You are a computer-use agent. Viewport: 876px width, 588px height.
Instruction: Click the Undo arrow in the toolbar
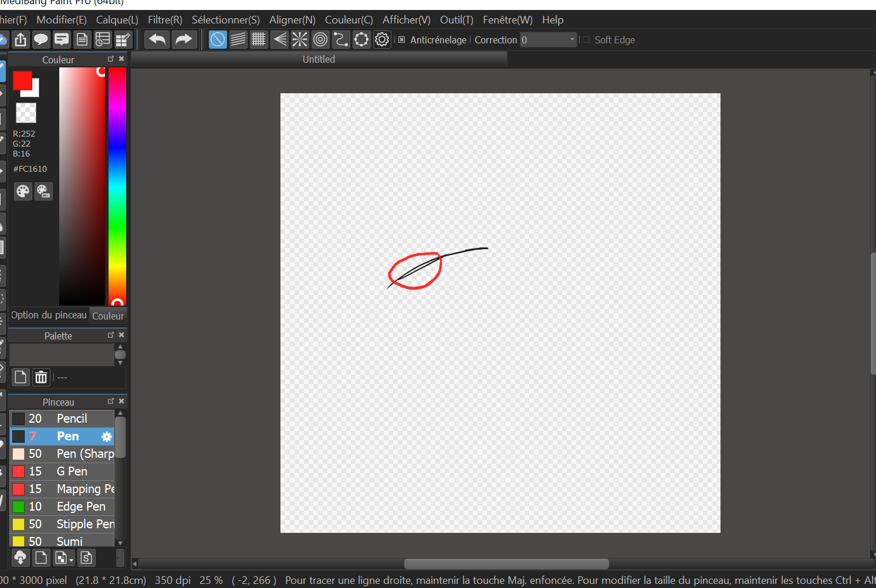(157, 40)
